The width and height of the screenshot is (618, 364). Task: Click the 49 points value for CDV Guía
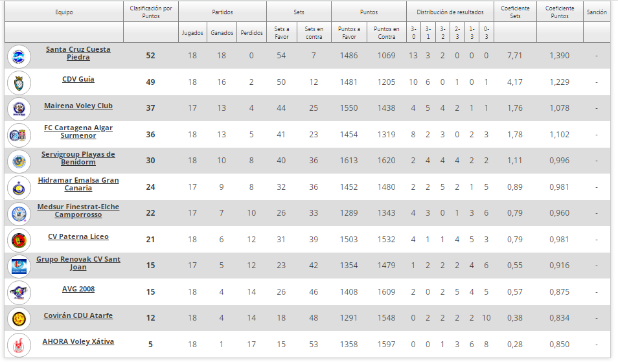tap(150, 82)
